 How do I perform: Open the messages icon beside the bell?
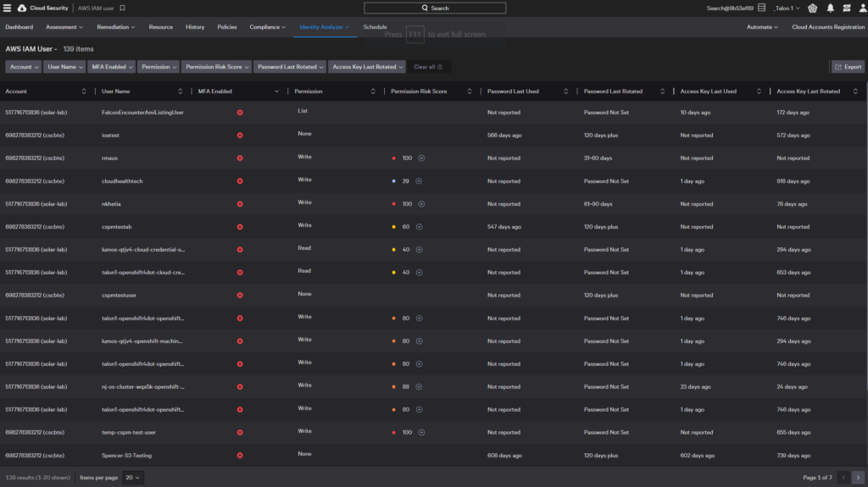(x=847, y=8)
